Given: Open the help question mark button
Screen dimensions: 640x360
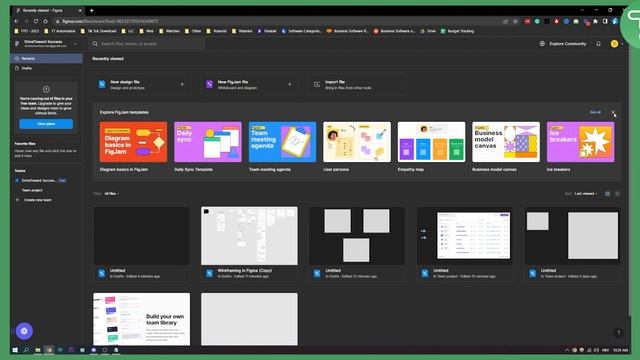Looking at the screenshot, I should pyautogui.click(x=618, y=333).
